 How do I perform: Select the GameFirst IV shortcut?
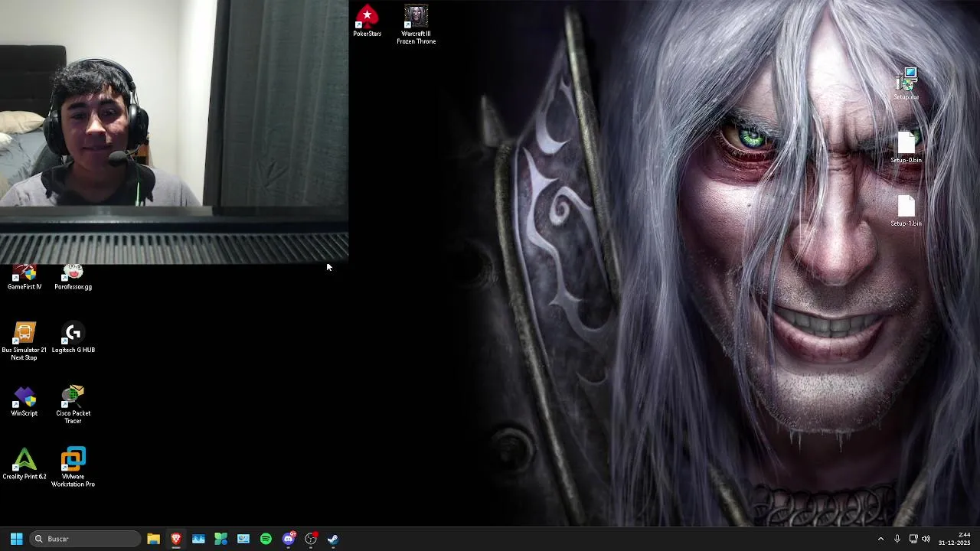(x=24, y=279)
